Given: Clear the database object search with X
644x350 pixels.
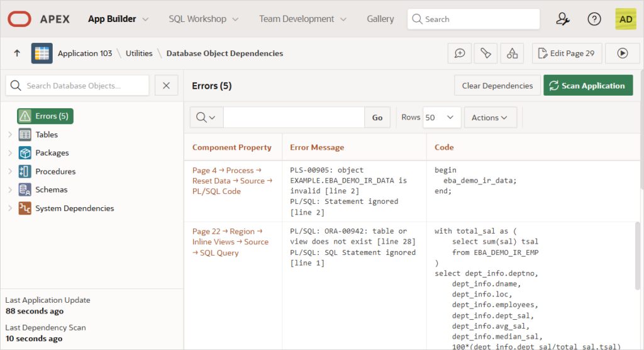Looking at the screenshot, I should tap(166, 86).
